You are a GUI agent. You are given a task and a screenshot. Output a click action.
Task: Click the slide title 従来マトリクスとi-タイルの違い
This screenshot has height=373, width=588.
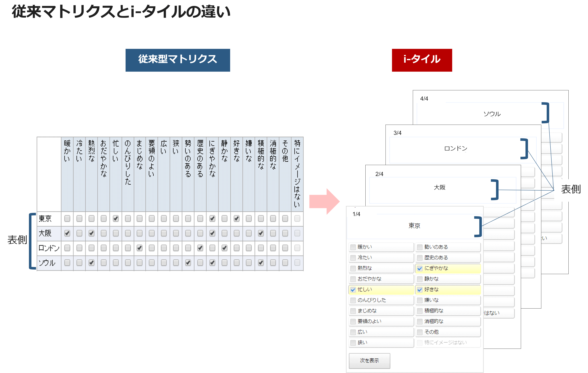tap(121, 11)
